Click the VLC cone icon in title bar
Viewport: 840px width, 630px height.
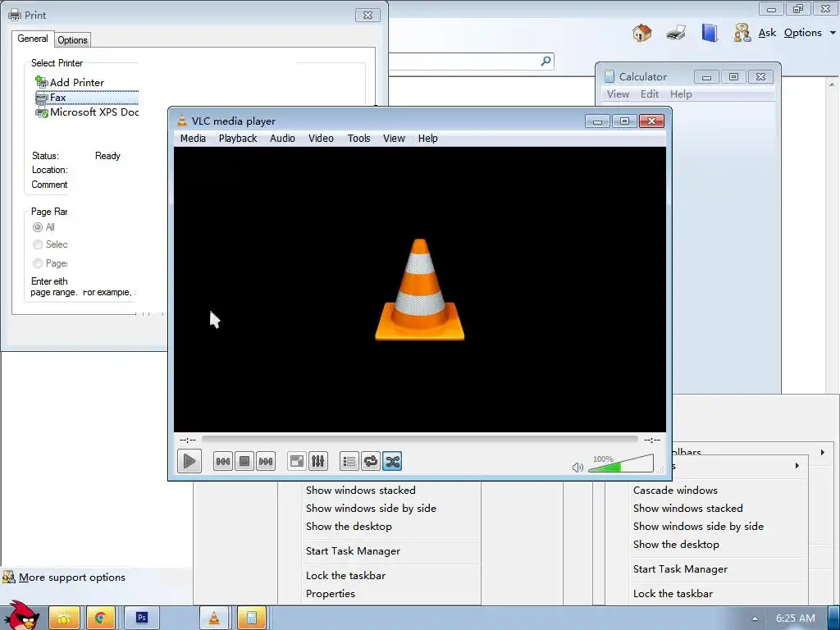(182, 121)
